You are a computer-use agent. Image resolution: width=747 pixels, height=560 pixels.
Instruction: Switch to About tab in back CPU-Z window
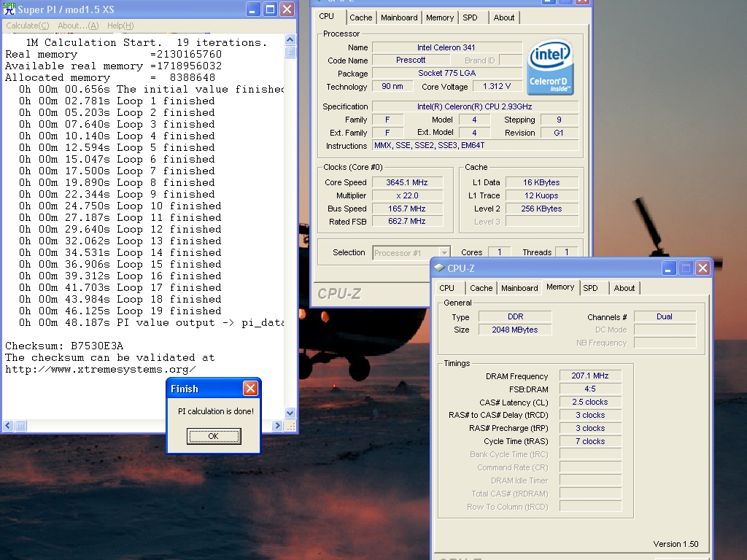[504, 17]
